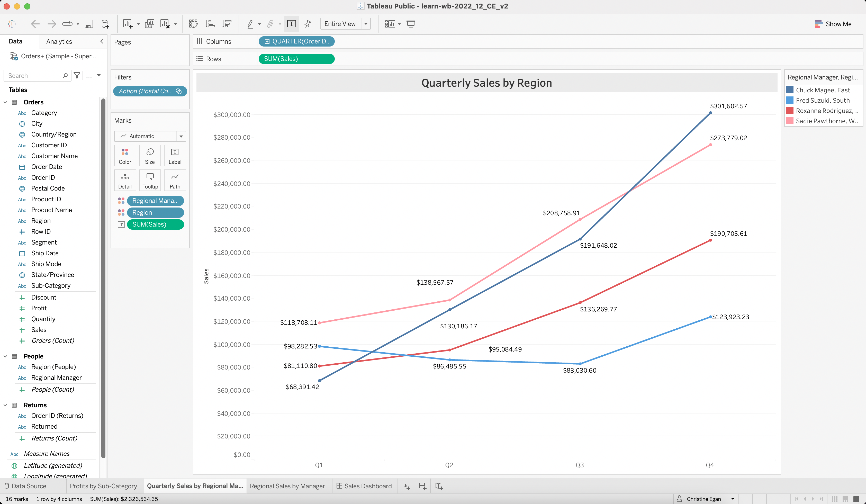Click the New Data Source icon

(x=105, y=24)
